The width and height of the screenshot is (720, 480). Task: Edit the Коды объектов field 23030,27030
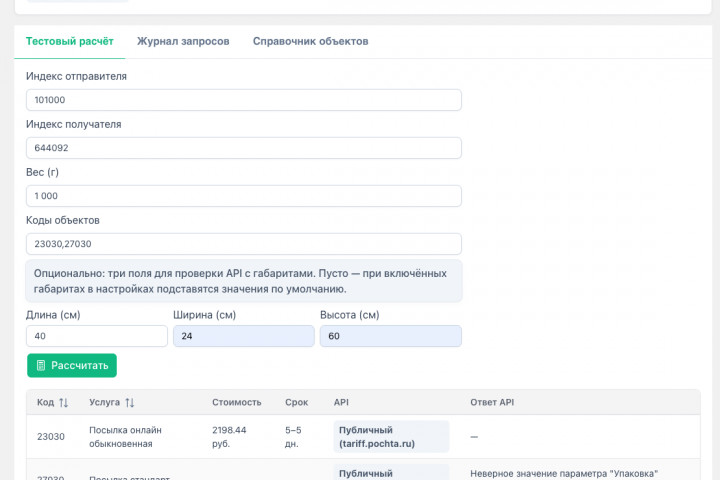[x=244, y=244]
